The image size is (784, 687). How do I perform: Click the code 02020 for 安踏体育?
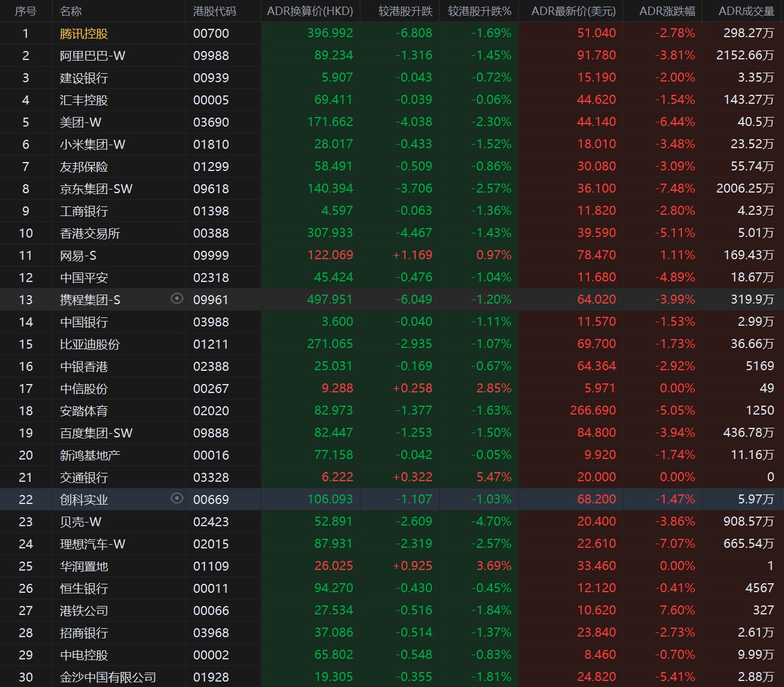click(211, 411)
